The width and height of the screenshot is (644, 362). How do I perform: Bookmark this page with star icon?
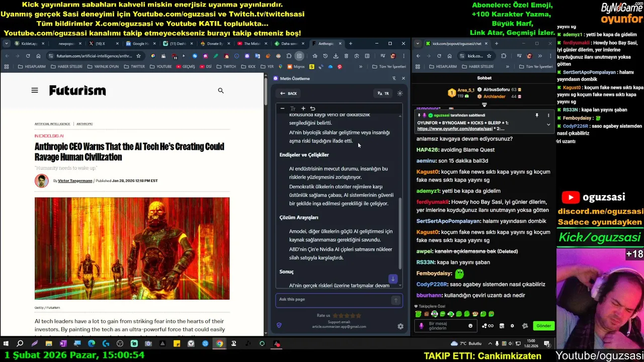(138, 56)
